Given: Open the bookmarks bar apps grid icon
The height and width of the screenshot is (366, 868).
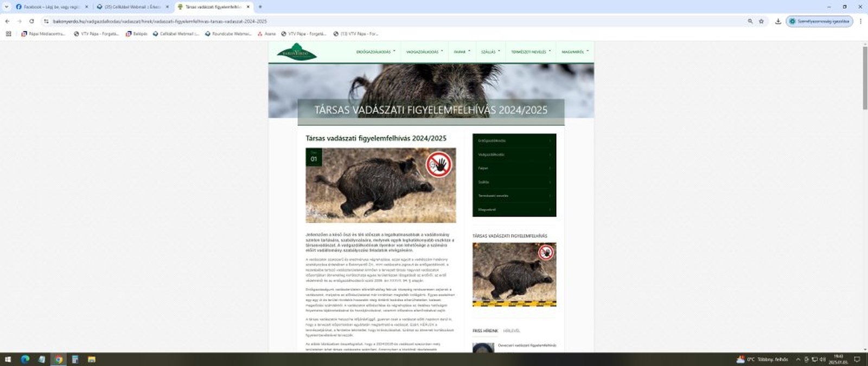Looking at the screenshot, I should 8,34.
